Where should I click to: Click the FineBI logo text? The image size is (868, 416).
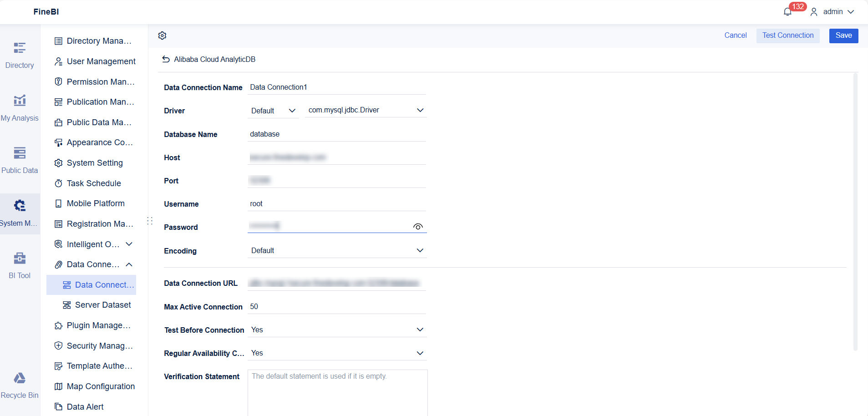[46, 12]
